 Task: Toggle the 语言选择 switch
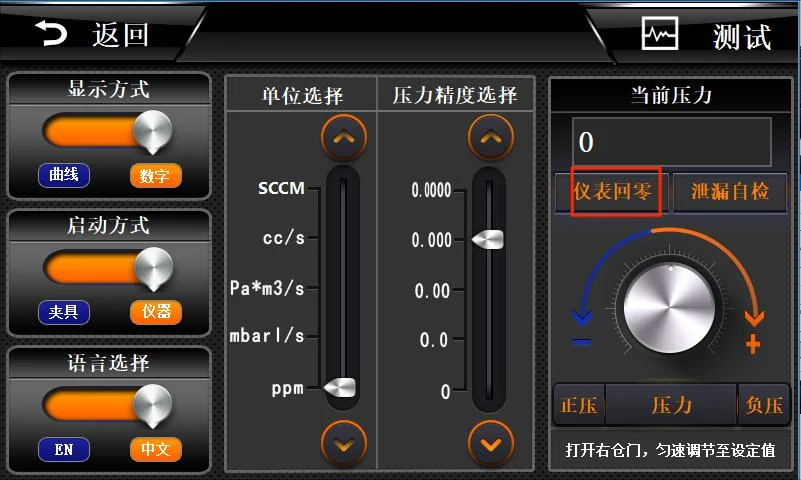click(x=107, y=406)
